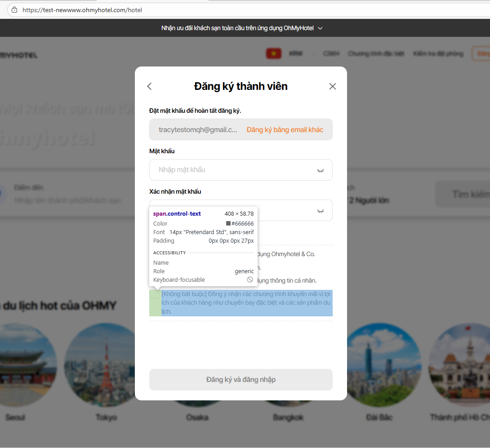Viewport: 490px width, 448px height.
Task: Click the disabled tracytestomqh@gmail email text
Action: pos(198,130)
